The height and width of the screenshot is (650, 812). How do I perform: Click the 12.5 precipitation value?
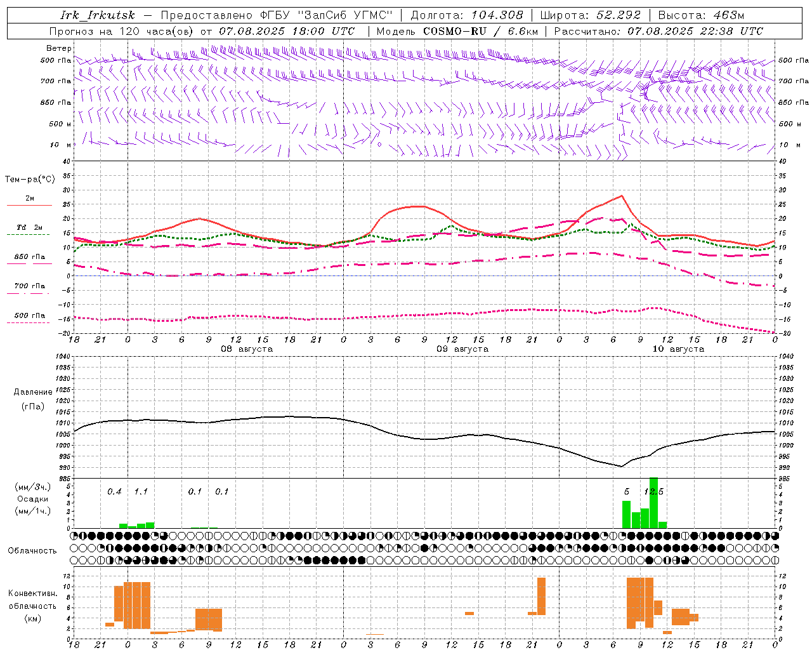coord(653,492)
